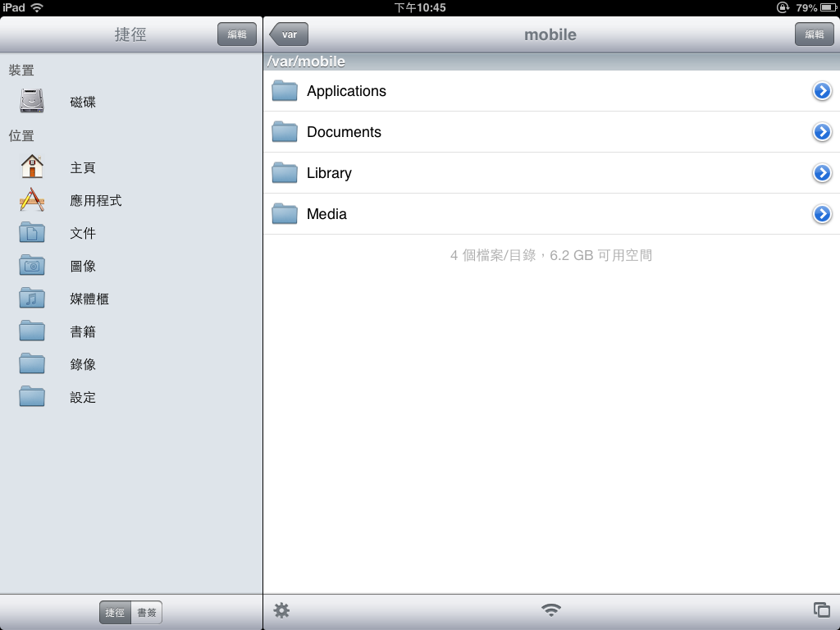This screenshot has width=840, height=630.
Task: Open the settings gear icon in bottom toolbar
Action: point(281,610)
